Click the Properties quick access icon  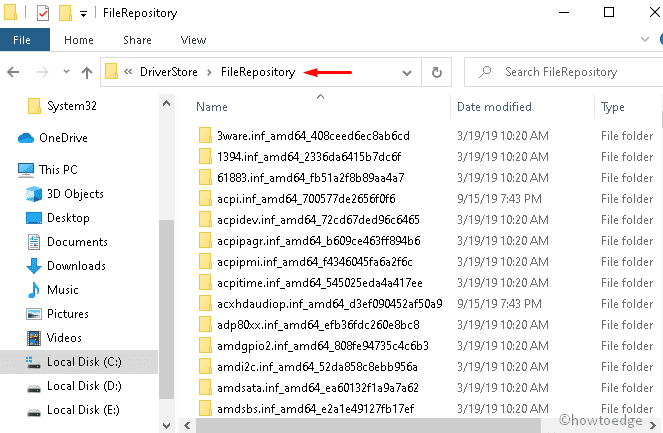[43, 14]
